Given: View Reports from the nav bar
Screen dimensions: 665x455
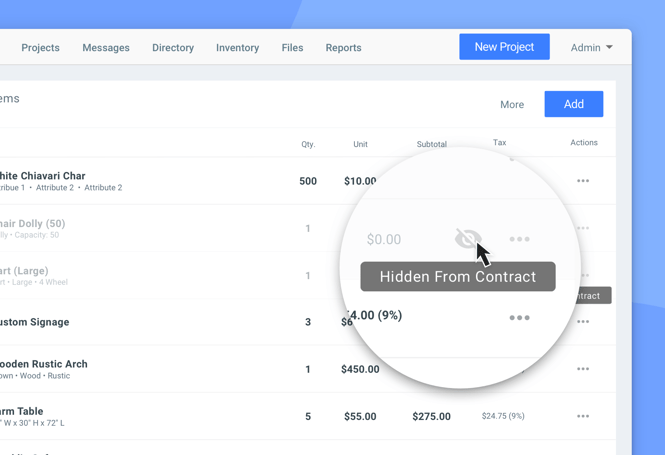Looking at the screenshot, I should coord(344,47).
